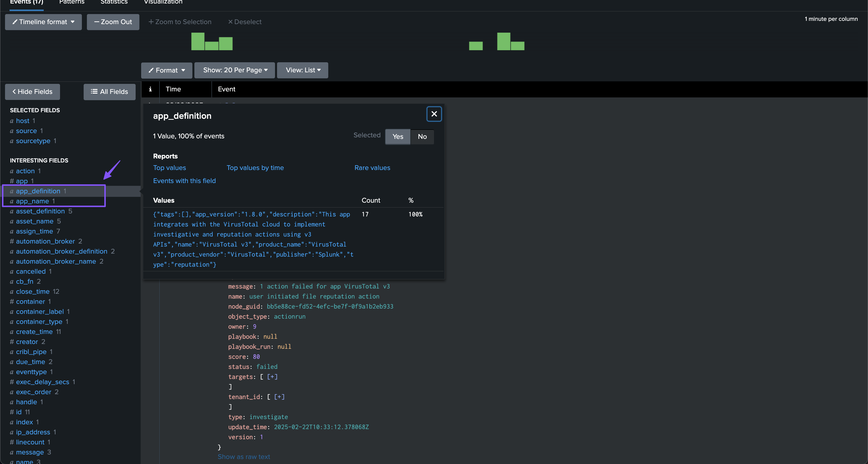This screenshot has height=464, width=868.
Task: Open the cb_fn field
Action: tap(25, 281)
